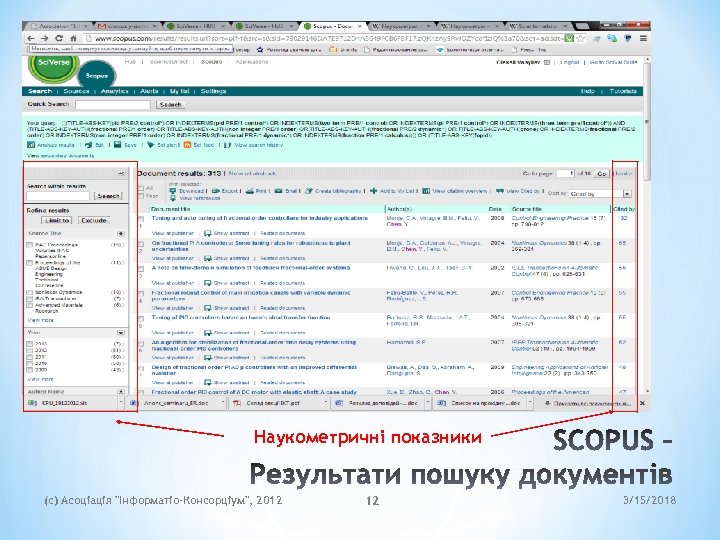Expand the Author Name refine section
The image size is (720, 540).
[121, 392]
